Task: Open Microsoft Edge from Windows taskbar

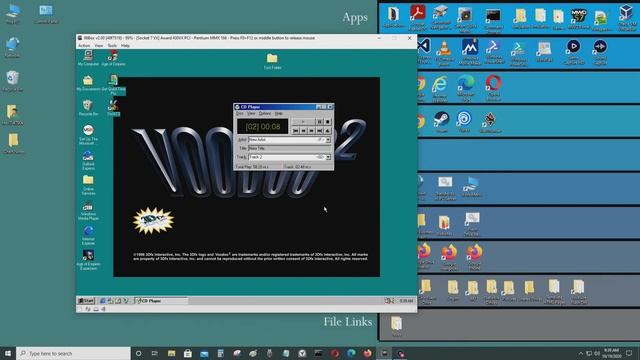Action: pos(351,353)
